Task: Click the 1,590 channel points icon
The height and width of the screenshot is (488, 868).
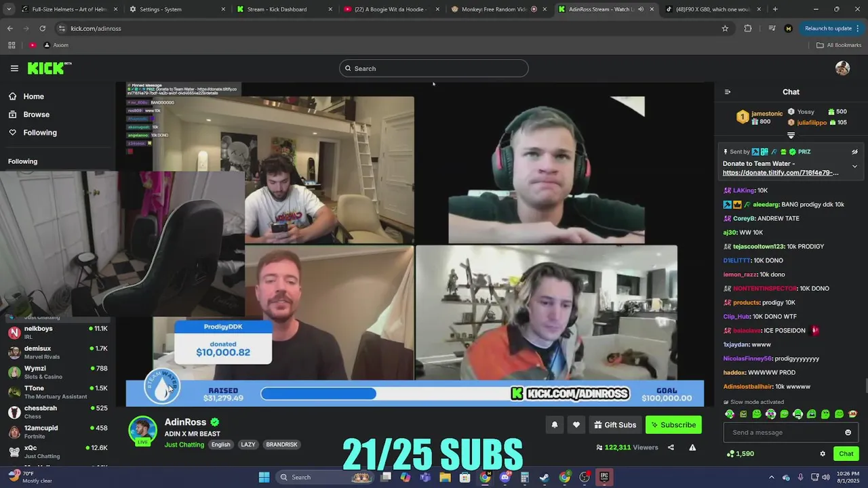Action: pos(730,454)
